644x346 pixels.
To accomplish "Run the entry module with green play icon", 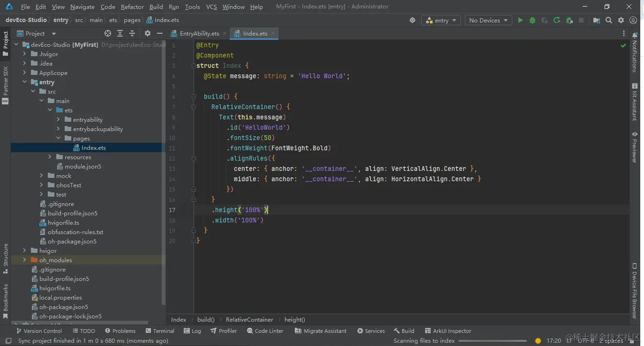I will pyautogui.click(x=520, y=20).
